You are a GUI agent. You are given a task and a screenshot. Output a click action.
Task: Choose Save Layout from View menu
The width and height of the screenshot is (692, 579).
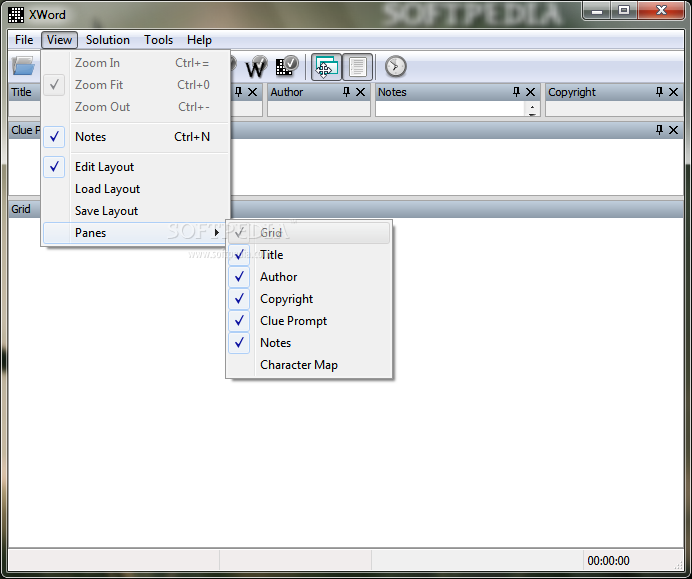(136, 211)
